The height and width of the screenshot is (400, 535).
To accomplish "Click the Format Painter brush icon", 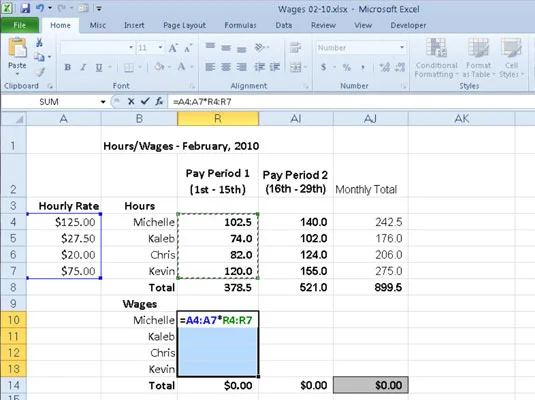I will 40,72.
